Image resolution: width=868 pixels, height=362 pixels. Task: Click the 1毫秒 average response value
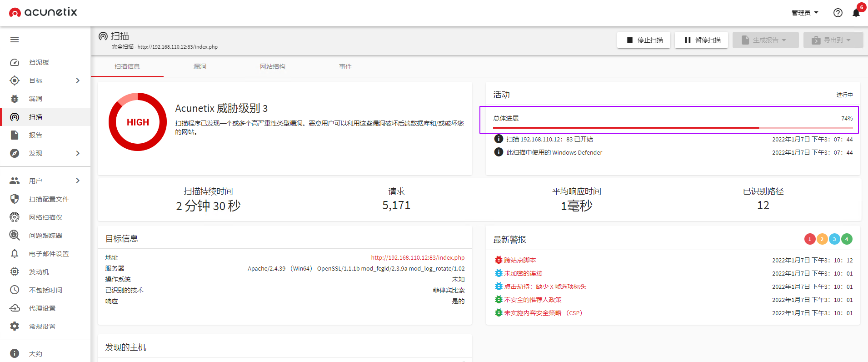click(577, 206)
